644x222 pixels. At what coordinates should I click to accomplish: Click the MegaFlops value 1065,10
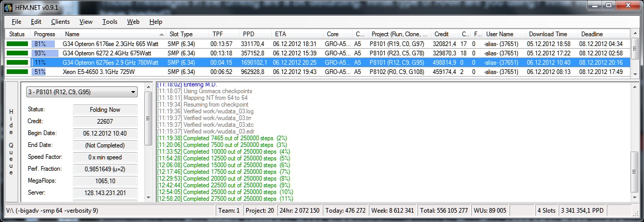106,181
